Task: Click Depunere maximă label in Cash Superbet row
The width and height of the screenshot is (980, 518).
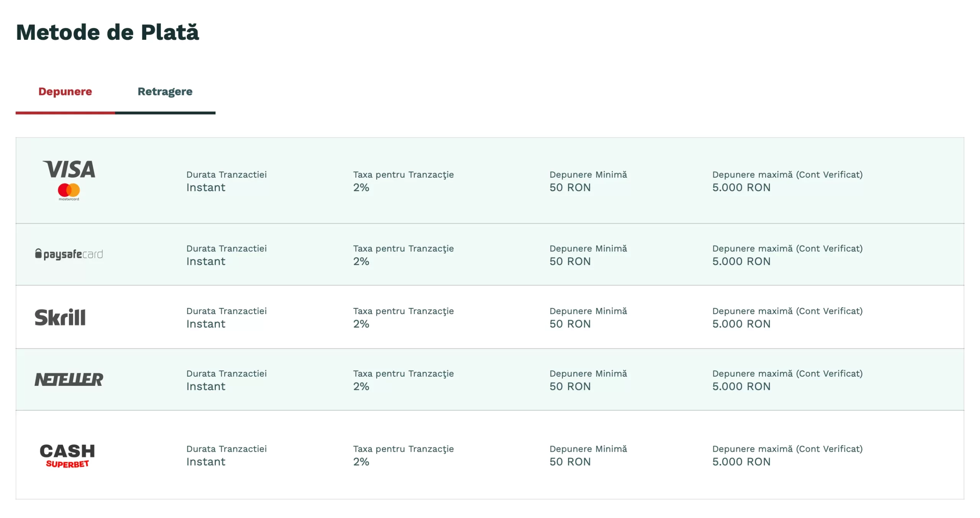Action: pos(787,449)
